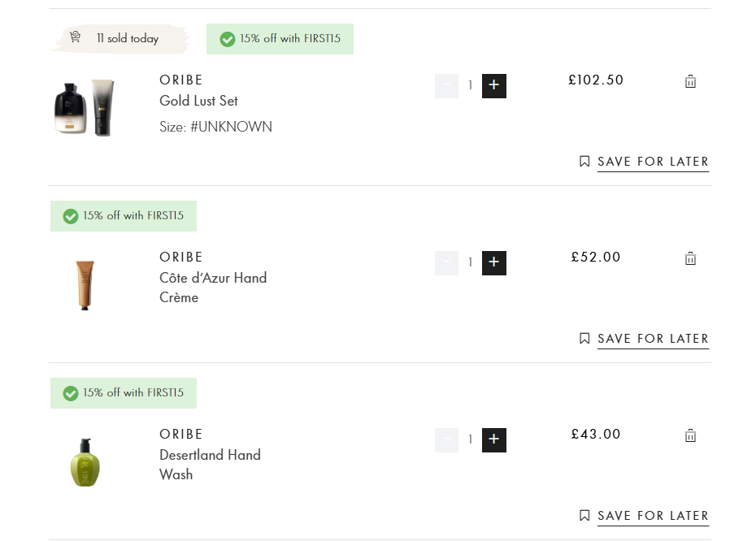Add one more Côte d'Azur Hand Crème
The image size is (756, 541).
pos(494,263)
